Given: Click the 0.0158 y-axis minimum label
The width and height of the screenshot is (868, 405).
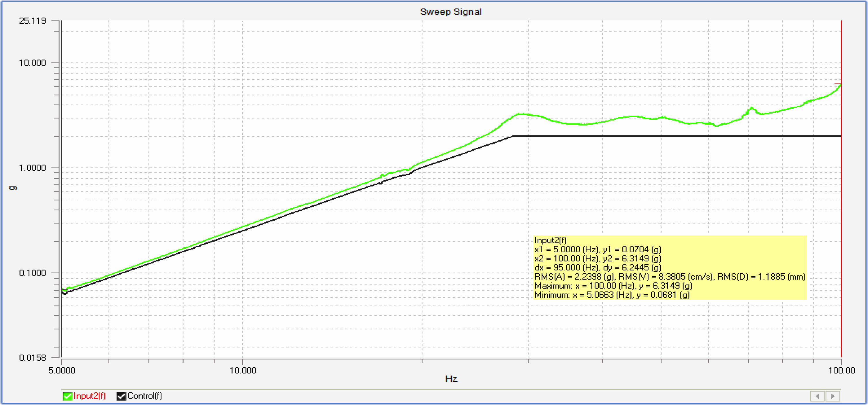Looking at the screenshot, I should pos(32,358).
